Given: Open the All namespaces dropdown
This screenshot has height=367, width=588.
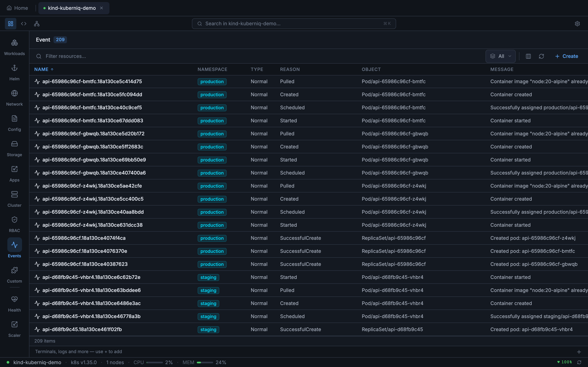Looking at the screenshot, I should [500, 56].
